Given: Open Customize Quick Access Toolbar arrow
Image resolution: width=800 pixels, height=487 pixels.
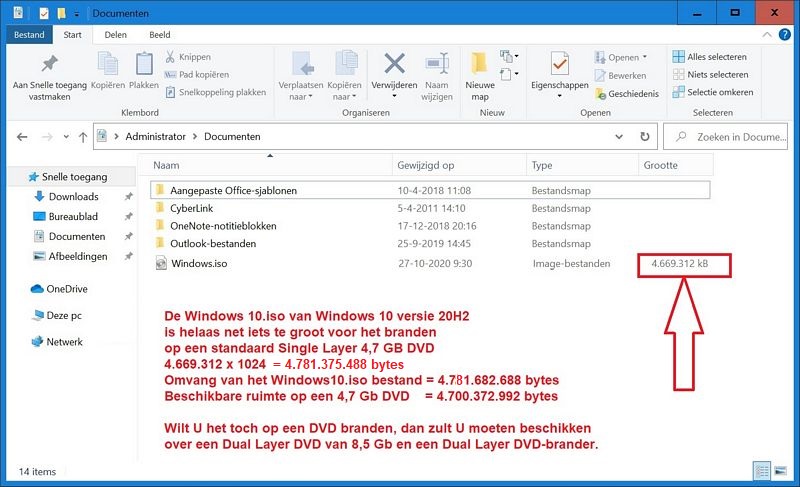Looking at the screenshot, I should pyautogui.click(x=77, y=14).
